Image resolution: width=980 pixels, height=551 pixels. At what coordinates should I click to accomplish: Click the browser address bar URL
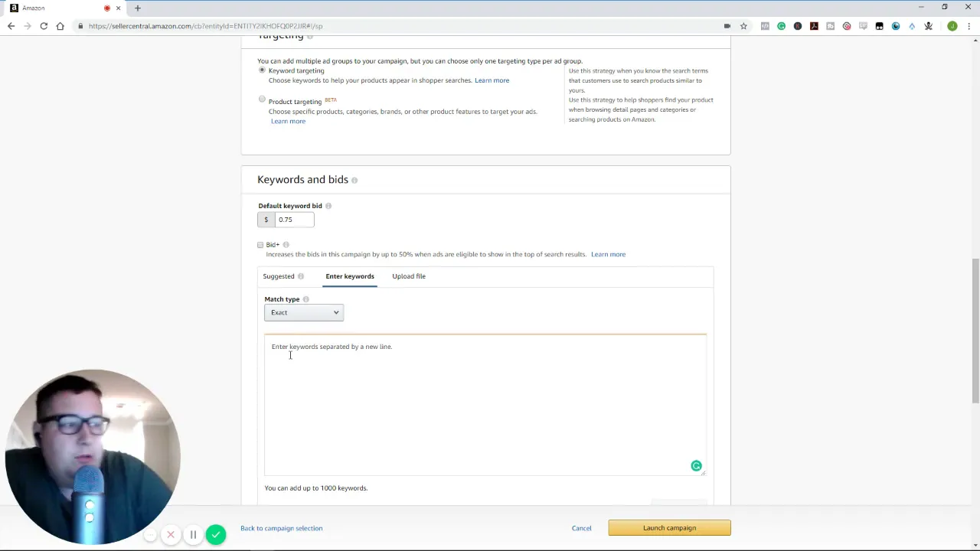coord(205,26)
